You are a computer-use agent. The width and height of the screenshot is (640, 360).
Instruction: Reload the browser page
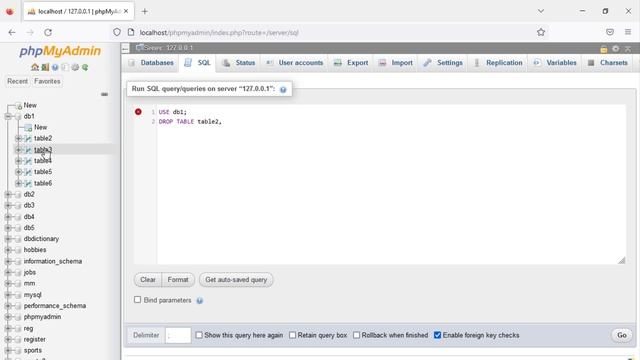coord(48,32)
